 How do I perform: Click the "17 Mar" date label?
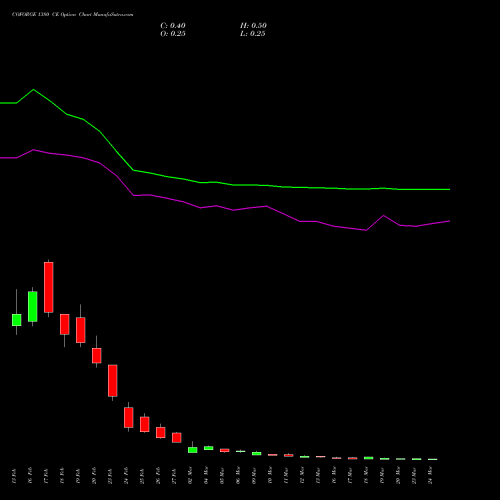pyautogui.click(x=350, y=476)
